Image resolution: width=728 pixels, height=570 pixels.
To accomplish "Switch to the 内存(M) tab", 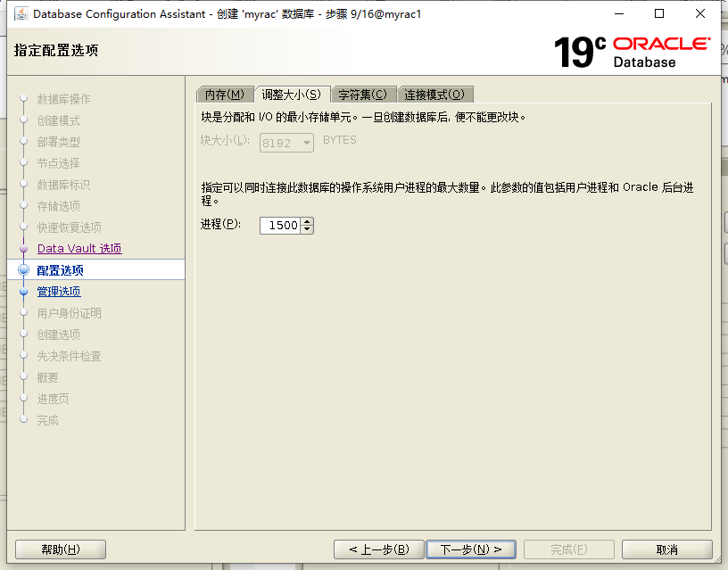I will point(225,95).
